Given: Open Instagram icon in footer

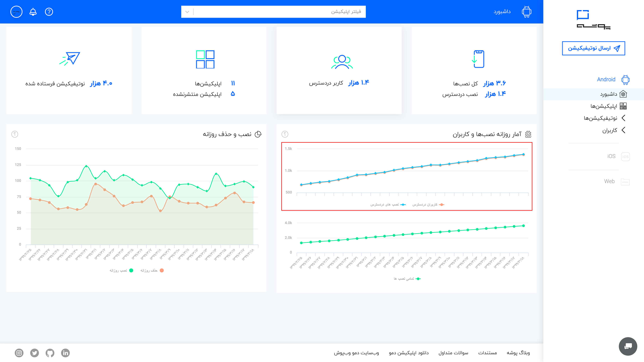Looking at the screenshot, I should [19, 353].
